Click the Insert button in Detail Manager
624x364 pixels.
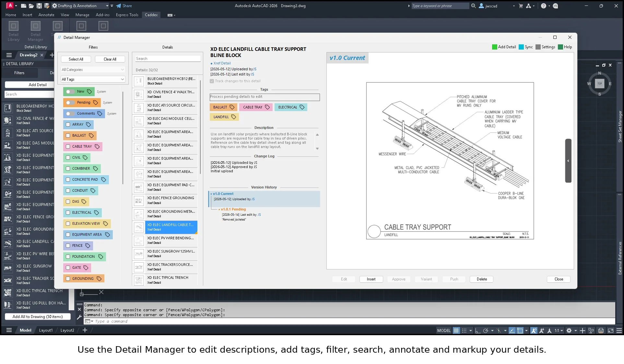371,279
